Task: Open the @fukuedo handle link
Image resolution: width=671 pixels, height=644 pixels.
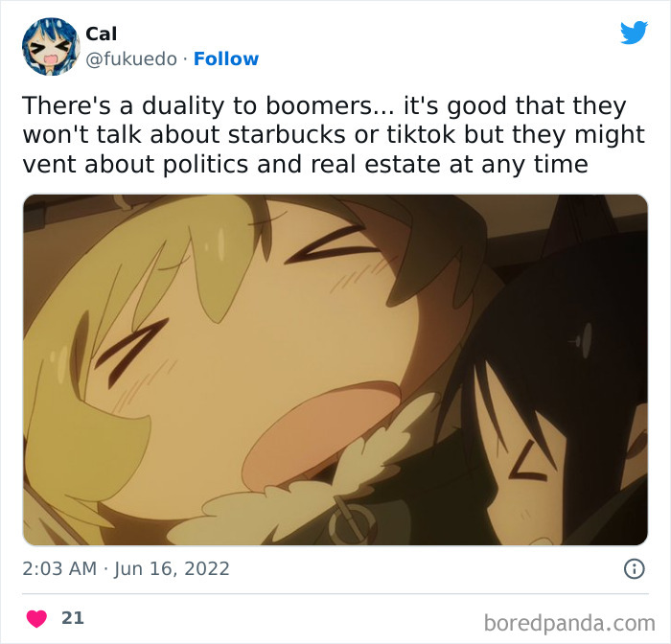Action: [131, 59]
